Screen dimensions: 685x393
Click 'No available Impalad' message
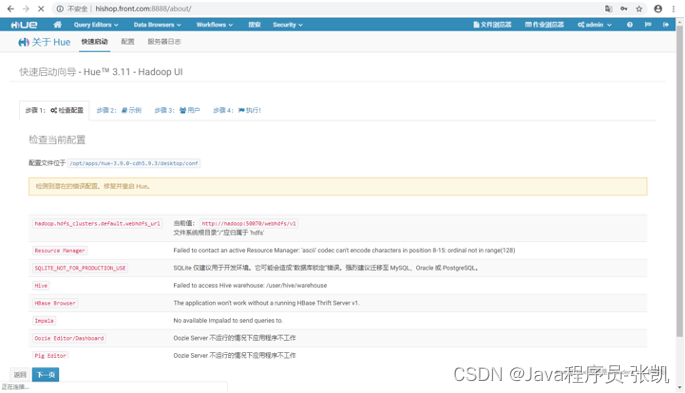click(228, 321)
